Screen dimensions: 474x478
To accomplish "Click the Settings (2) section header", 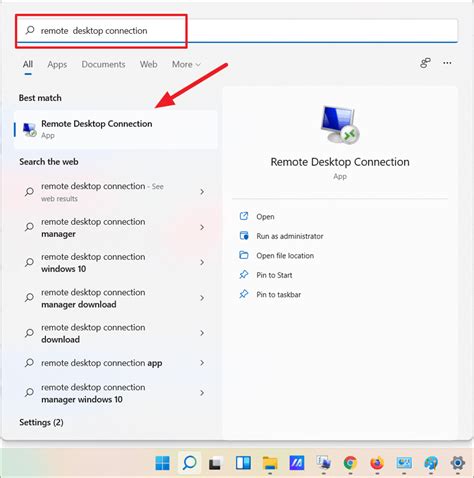I will pos(41,422).
